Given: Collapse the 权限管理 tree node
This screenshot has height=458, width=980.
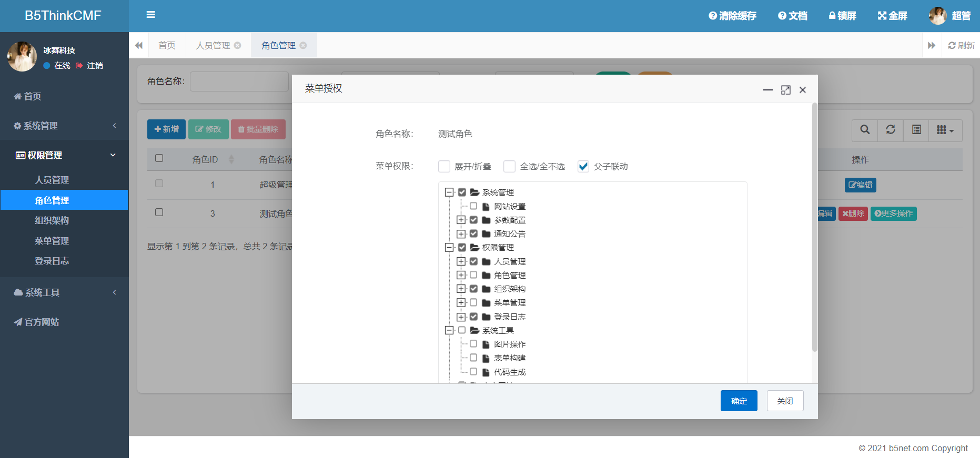Looking at the screenshot, I should [449, 248].
